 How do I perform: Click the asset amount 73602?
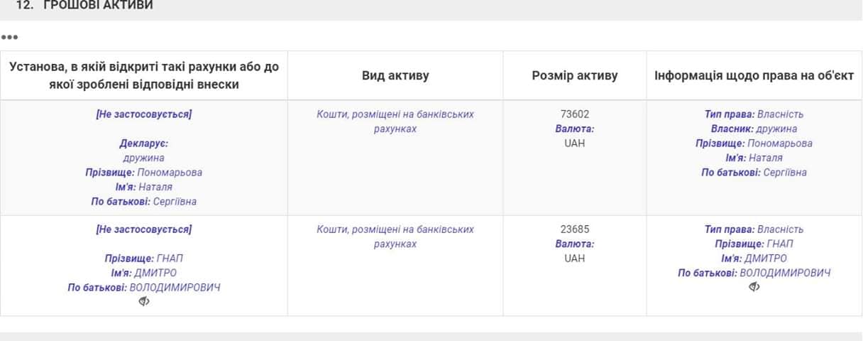(x=574, y=114)
